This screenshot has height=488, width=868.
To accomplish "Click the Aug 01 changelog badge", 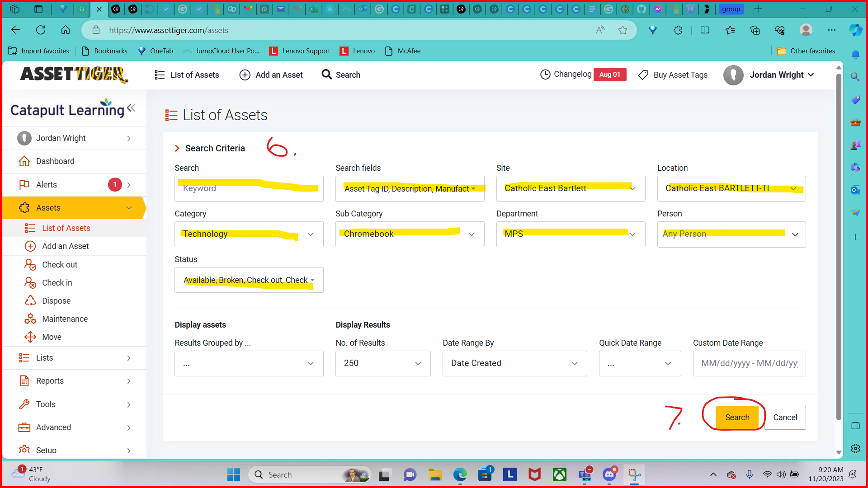I will [x=610, y=75].
